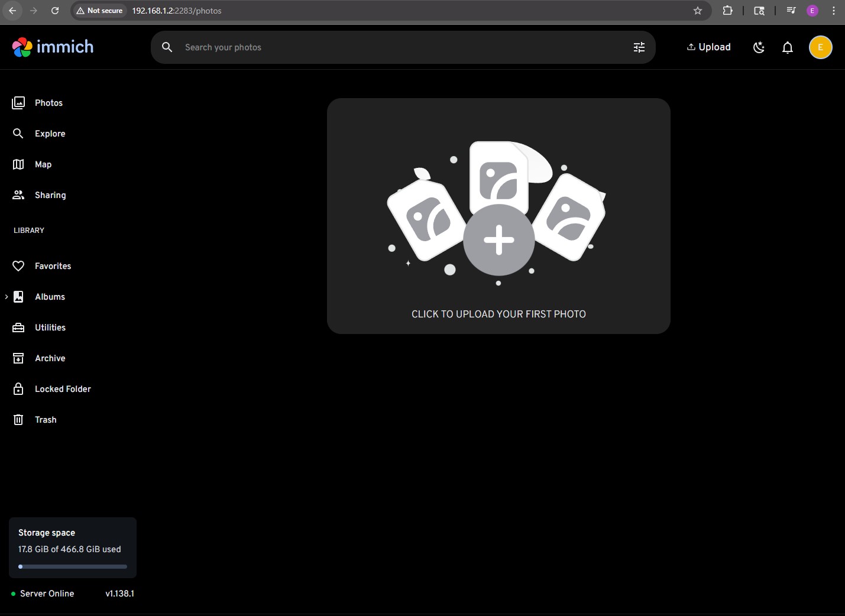This screenshot has height=616, width=845.
Task: Click the browser address bar URL
Action: point(176,11)
